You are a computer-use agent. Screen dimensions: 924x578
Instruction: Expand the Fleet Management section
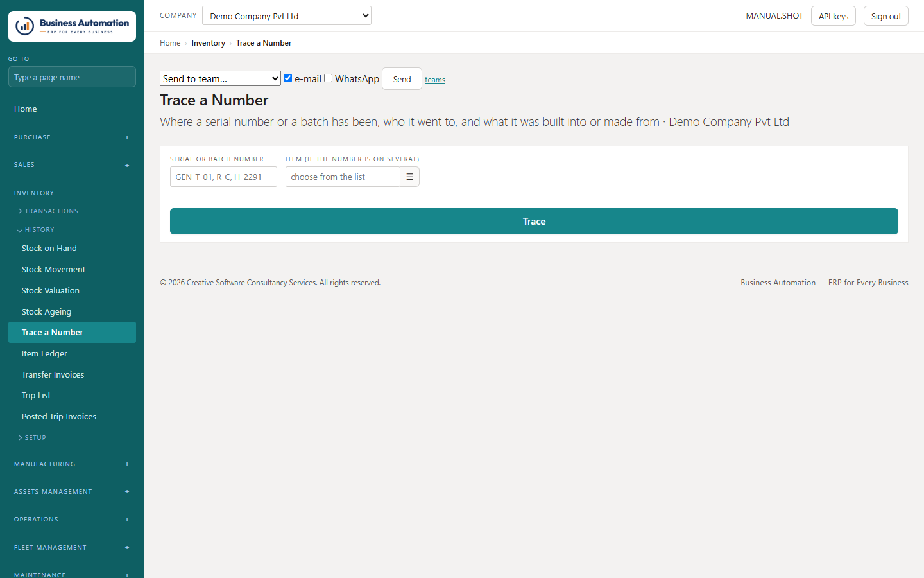click(72, 547)
